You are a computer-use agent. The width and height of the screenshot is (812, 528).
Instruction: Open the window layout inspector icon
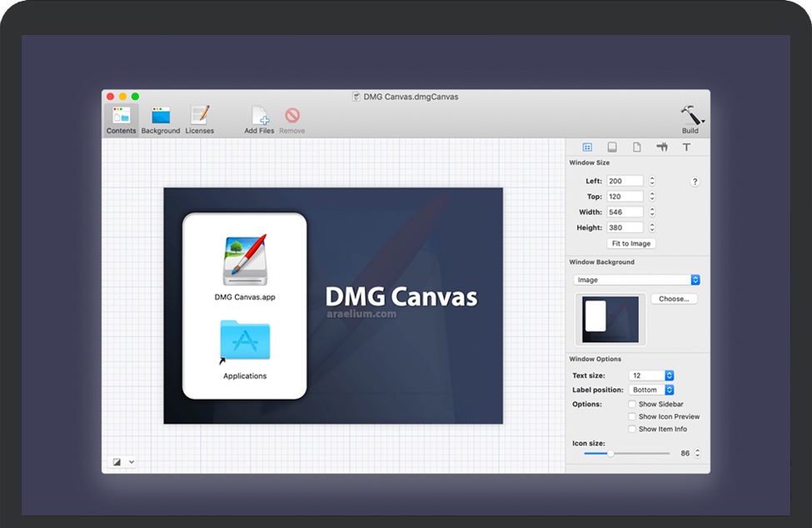point(587,147)
